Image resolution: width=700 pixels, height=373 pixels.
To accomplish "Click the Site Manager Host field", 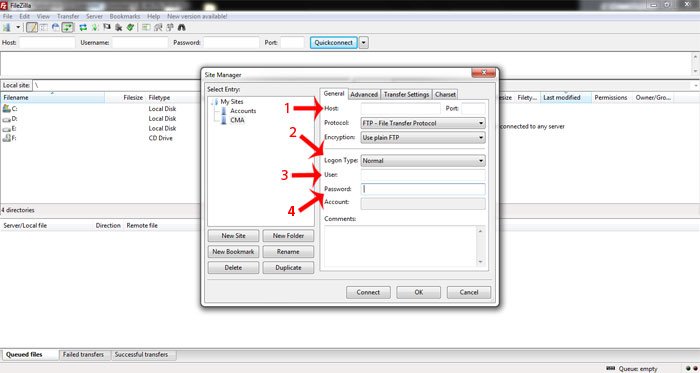I will 400,108.
